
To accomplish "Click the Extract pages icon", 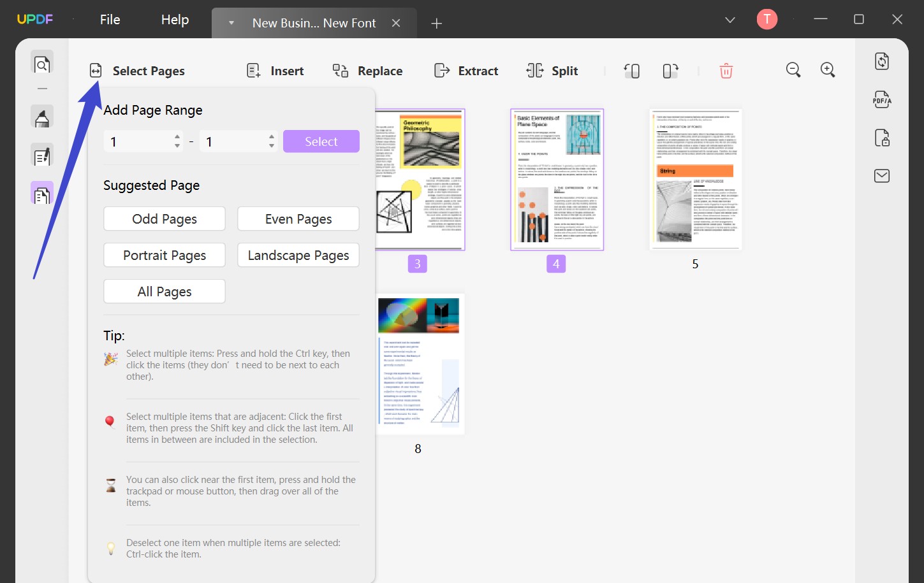I will [x=441, y=71].
